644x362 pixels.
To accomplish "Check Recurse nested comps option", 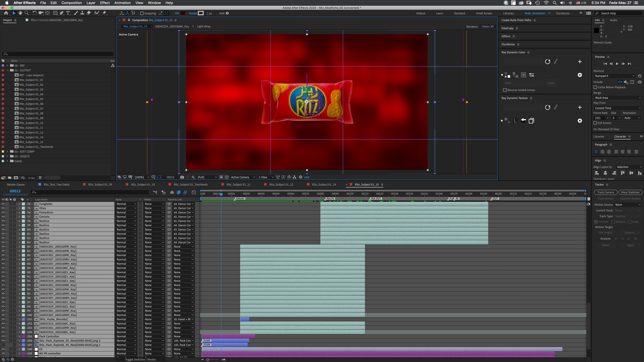I will click(505, 90).
